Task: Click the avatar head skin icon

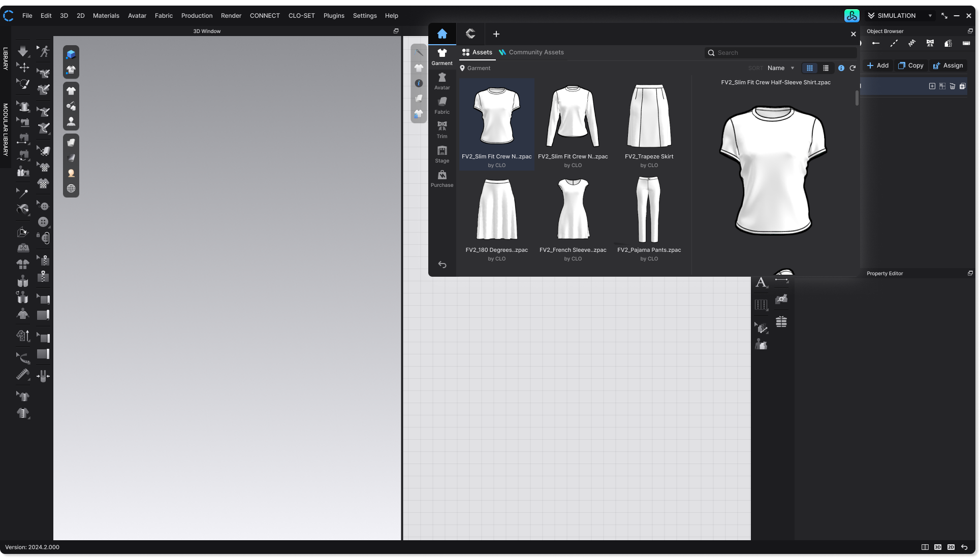Action: (x=71, y=174)
